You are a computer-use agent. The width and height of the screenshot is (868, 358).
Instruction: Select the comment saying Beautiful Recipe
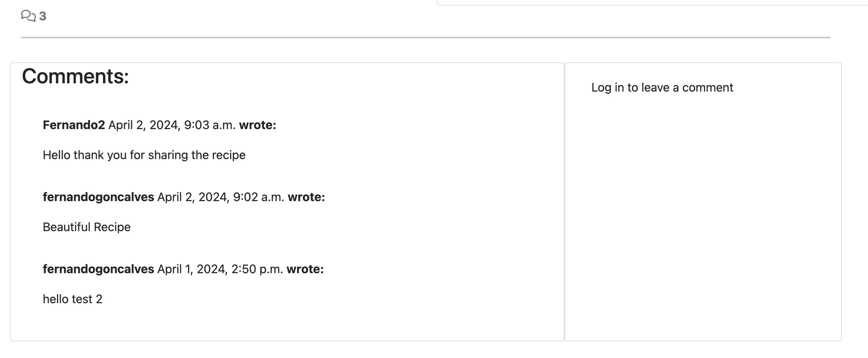87,227
